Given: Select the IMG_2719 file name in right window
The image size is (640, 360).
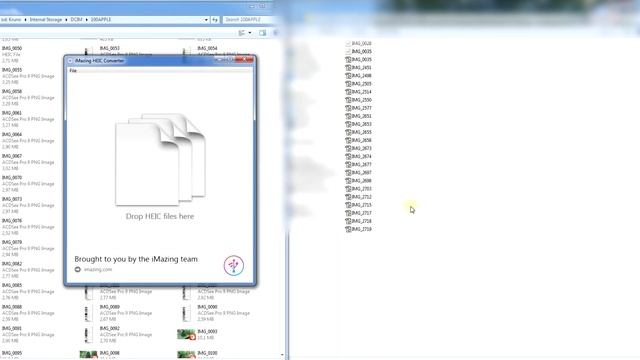Looking at the screenshot, I should point(362,229).
